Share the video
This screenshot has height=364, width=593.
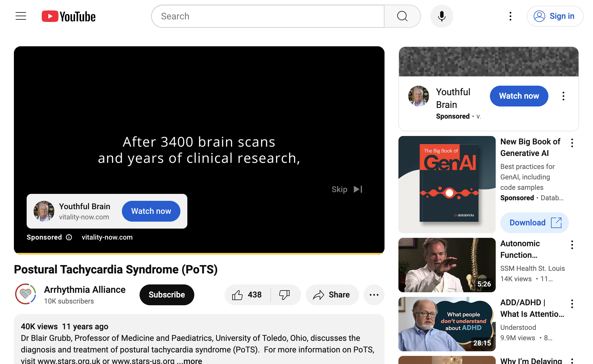tap(332, 295)
